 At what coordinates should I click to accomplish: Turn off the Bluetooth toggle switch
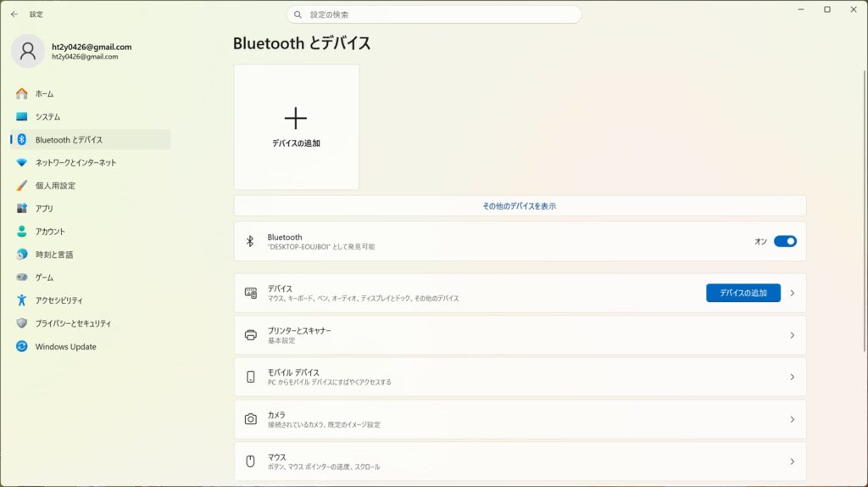[785, 242]
